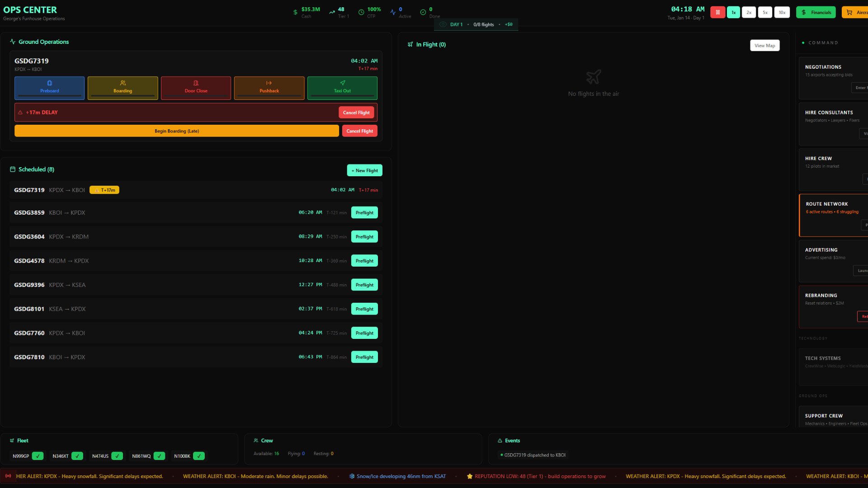Toggle the checkmark next to aircraft N999GP
Viewport: 868px width, 488px height.
pyautogui.click(x=38, y=456)
